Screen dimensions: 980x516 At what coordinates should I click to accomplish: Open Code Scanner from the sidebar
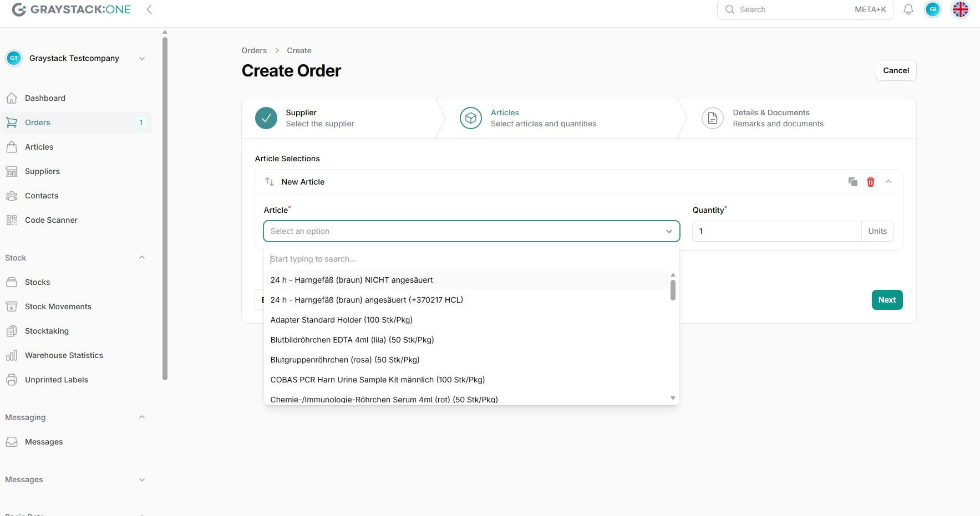coord(51,220)
